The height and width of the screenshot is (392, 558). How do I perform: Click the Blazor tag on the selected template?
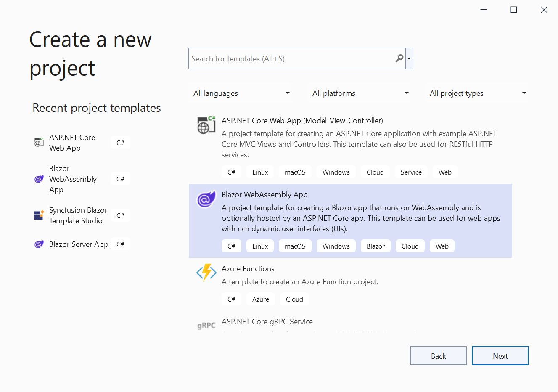click(x=376, y=246)
